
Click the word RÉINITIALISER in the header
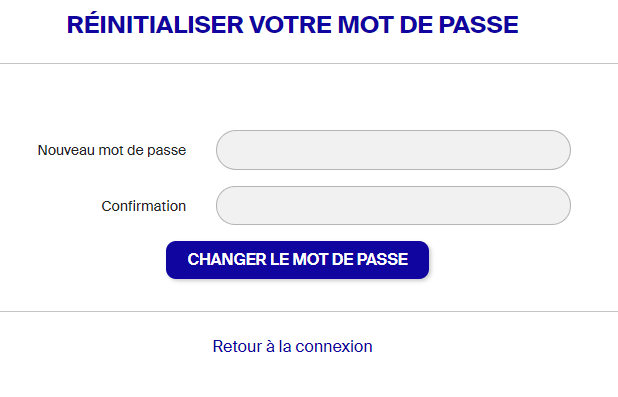coord(155,24)
